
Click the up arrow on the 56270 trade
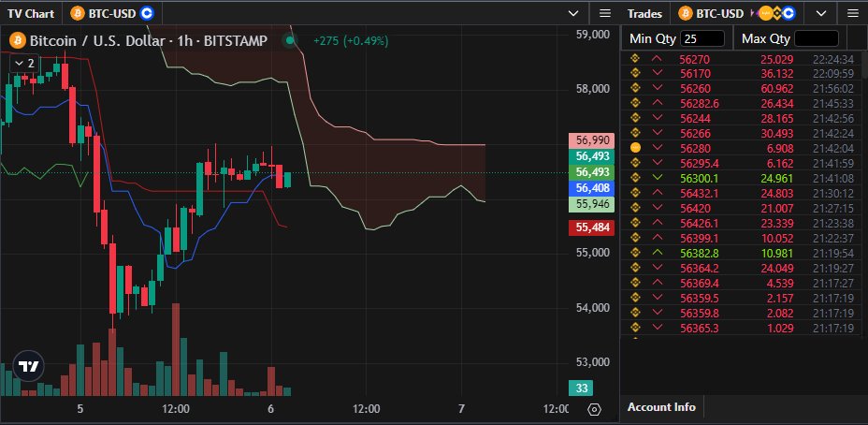click(x=658, y=58)
